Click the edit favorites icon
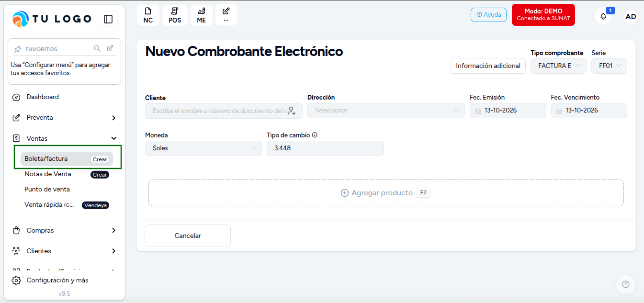Viewport: 644px width, 303px height. pos(110,48)
